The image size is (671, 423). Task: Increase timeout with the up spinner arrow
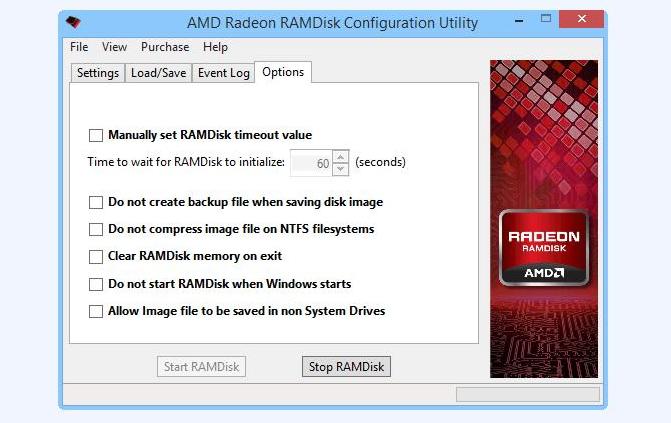340,157
